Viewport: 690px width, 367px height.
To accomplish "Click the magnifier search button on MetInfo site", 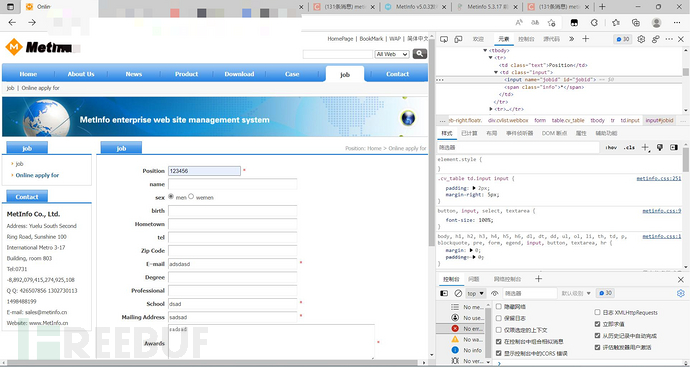I will point(420,54).
